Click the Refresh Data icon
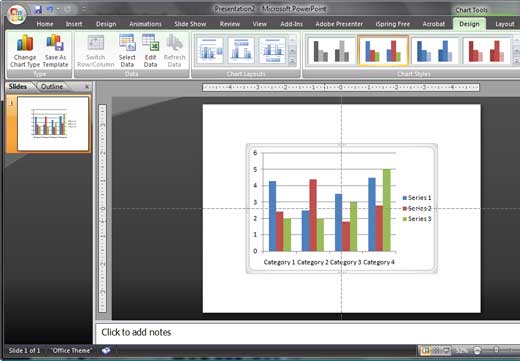Viewport: 520px width, 361px height. pyautogui.click(x=174, y=43)
